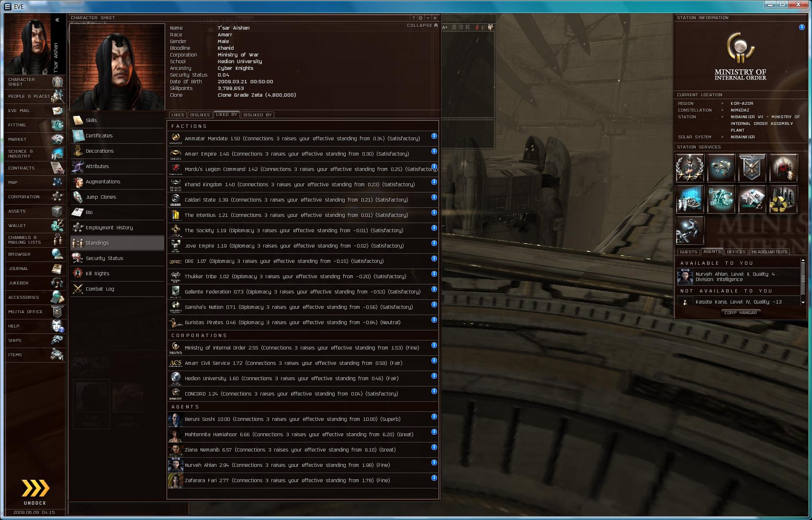
Task: Open the Ships hangar from the Neocom
Action: 35,340
